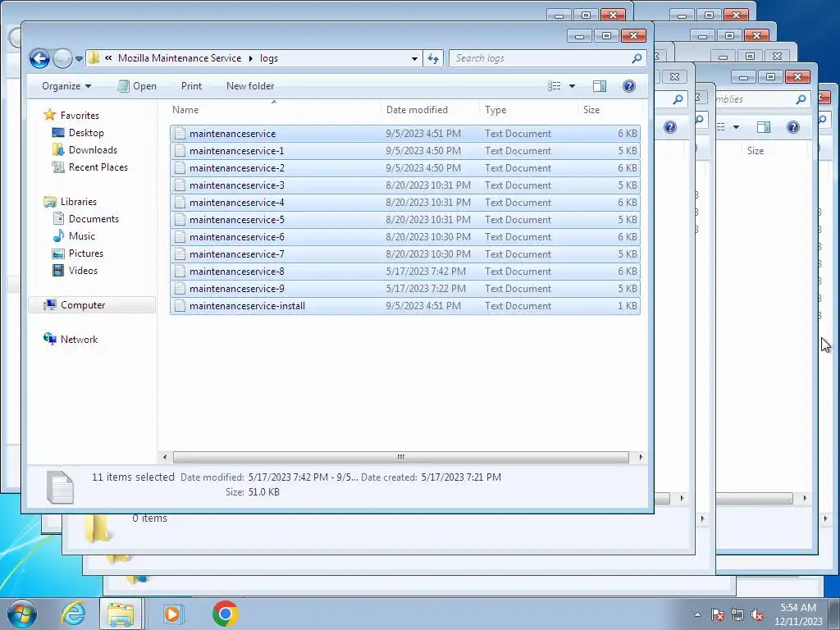Open the Videos library
840x630 pixels.
pos(83,271)
